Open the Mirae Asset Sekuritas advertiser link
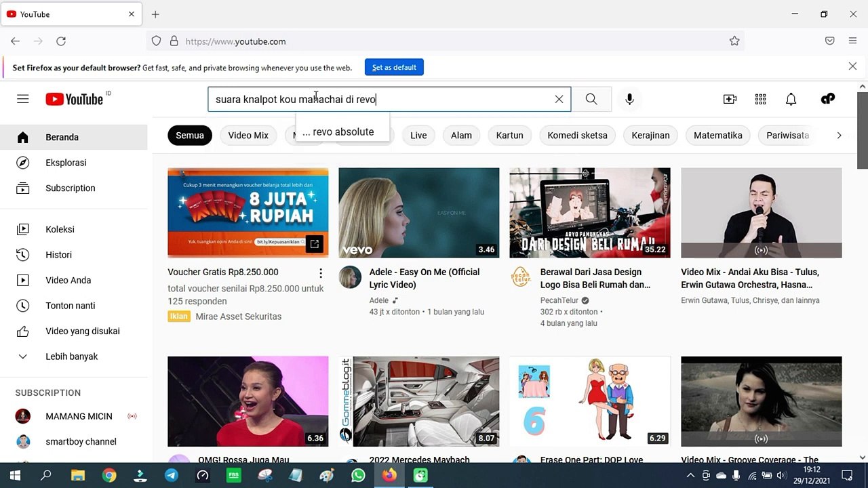 click(x=239, y=317)
